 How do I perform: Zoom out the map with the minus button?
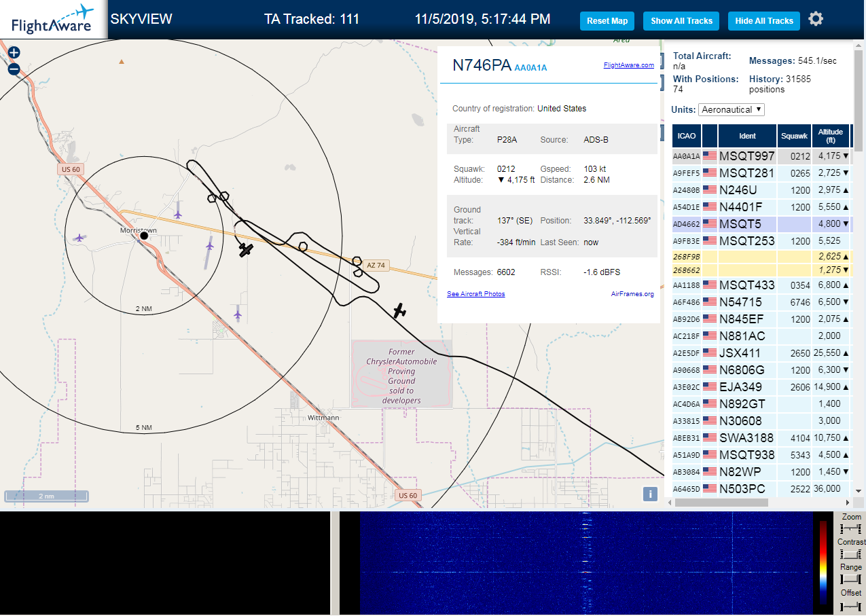pyautogui.click(x=14, y=69)
